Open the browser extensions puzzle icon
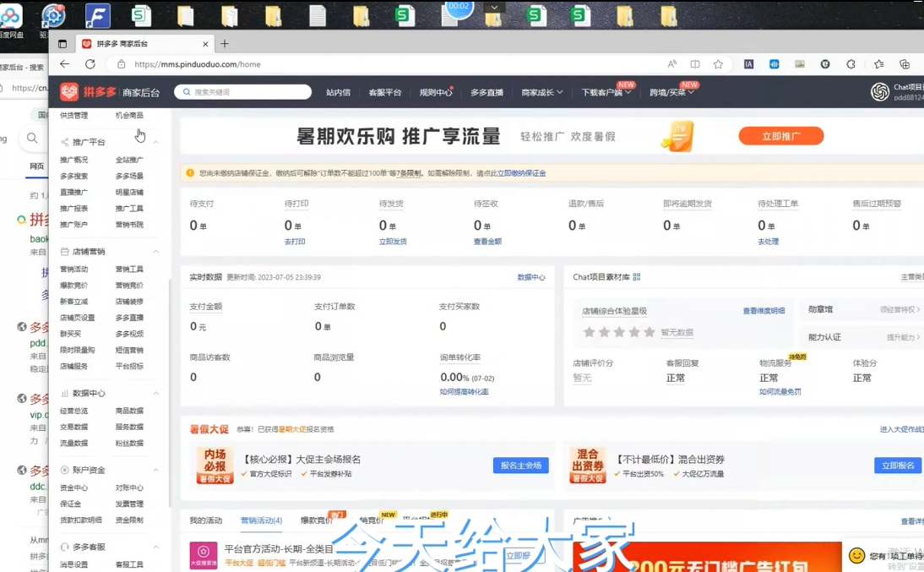 pos(851,64)
